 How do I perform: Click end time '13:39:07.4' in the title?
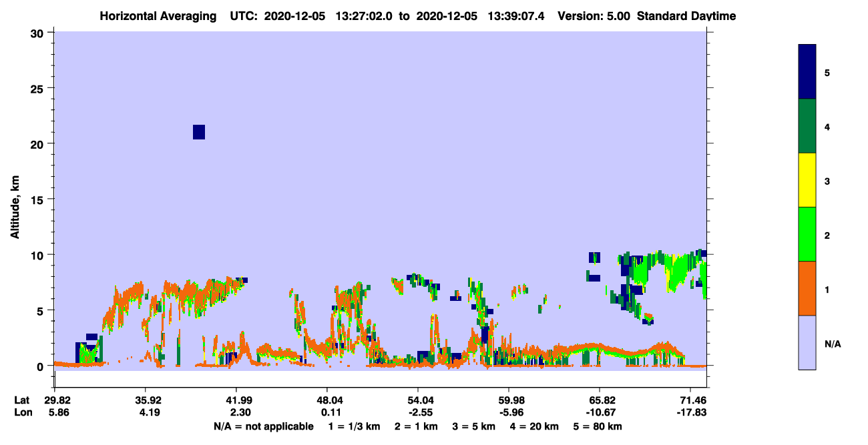coord(516,16)
